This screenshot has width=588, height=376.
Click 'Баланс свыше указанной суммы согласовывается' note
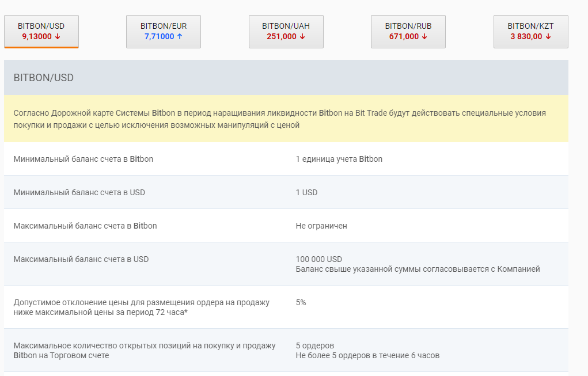coord(418,269)
